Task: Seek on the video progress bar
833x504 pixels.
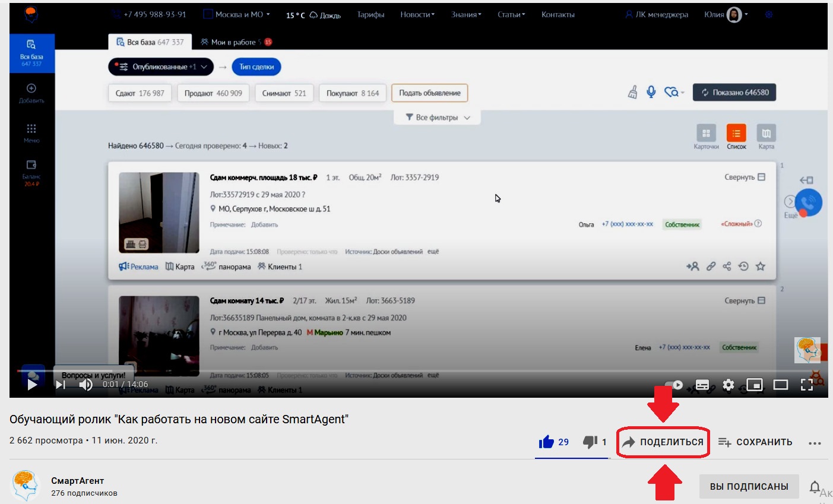Action: click(x=418, y=371)
